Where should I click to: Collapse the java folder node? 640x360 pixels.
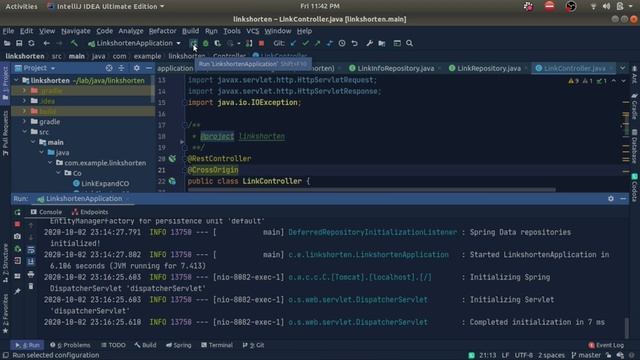(x=42, y=153)
